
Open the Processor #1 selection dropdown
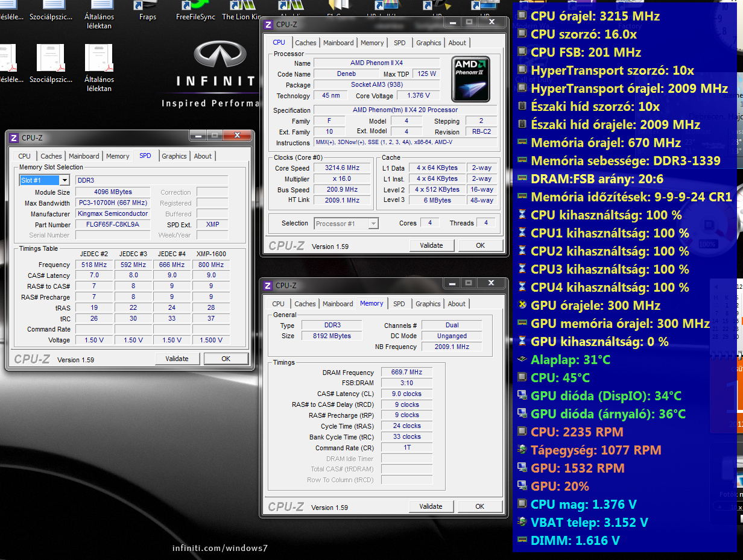click(373, 224)
